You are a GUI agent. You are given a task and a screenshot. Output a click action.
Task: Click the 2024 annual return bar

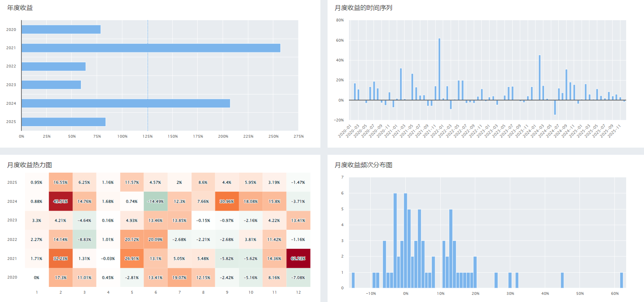click(126, 103)
